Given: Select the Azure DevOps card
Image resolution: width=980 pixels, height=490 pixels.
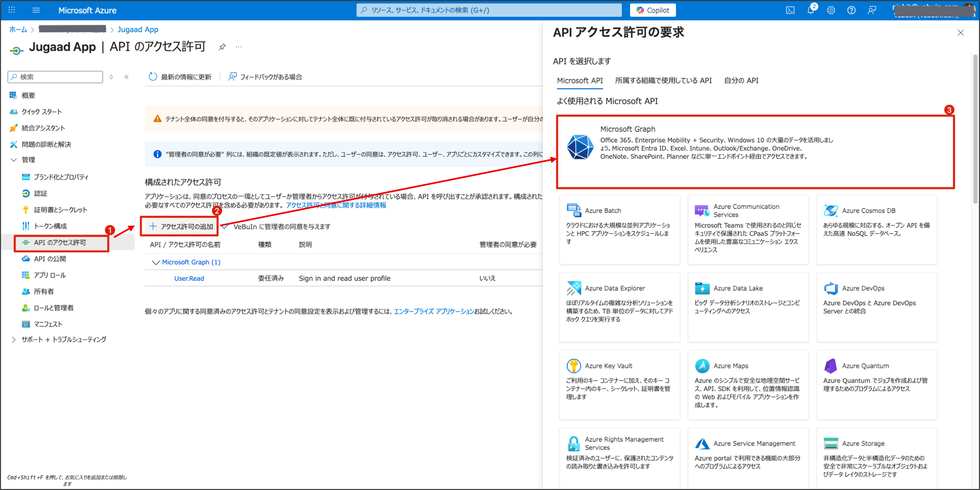Looking at the screenshot, I should 877,307.
